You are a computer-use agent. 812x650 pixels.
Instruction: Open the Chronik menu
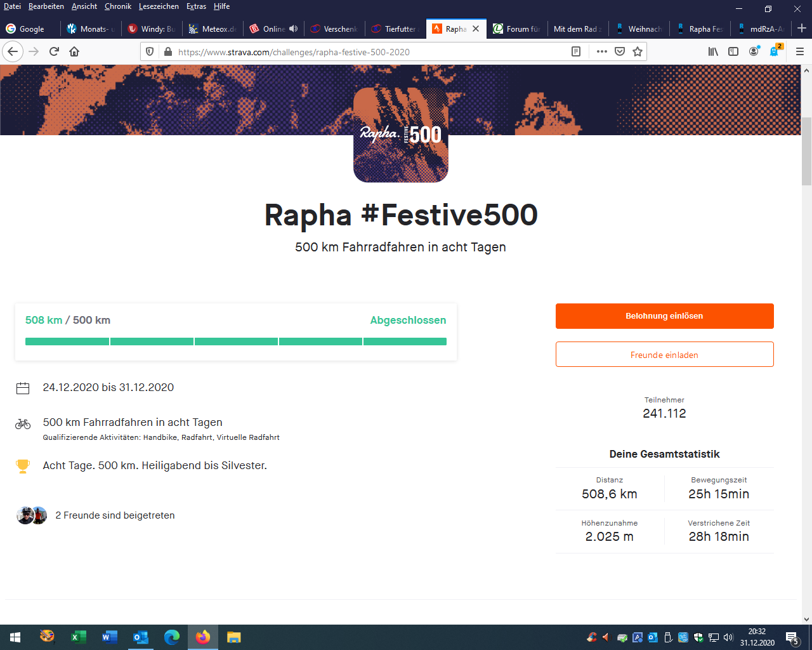(118, 6)
